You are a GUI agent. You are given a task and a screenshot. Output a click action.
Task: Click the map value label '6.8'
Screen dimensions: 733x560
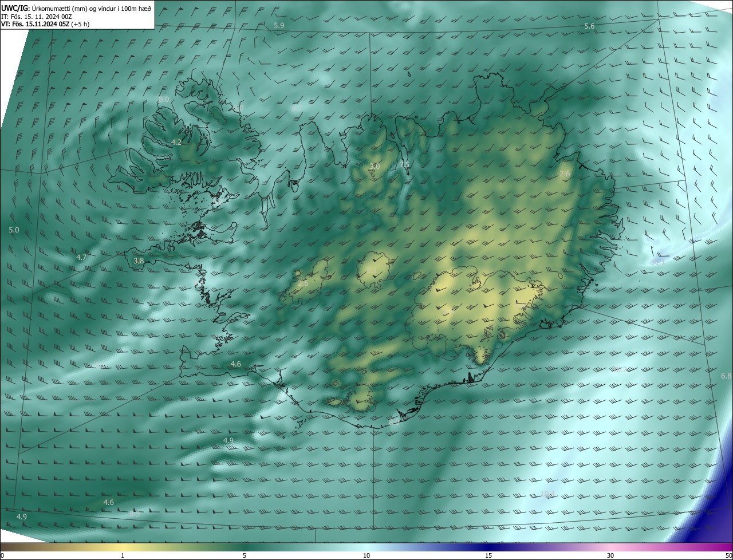coord(726,376)
